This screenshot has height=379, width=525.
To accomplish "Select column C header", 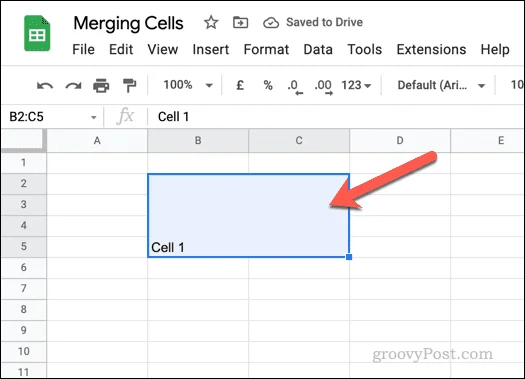I will [299, 141].
